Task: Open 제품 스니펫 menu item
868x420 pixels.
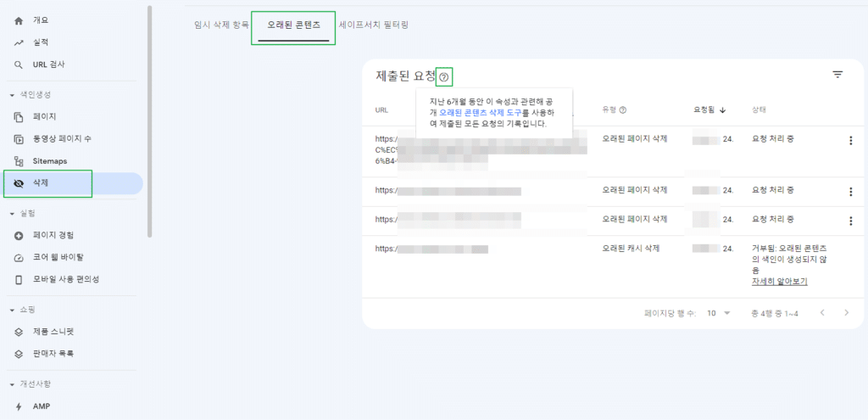Action: pos(53,332)
